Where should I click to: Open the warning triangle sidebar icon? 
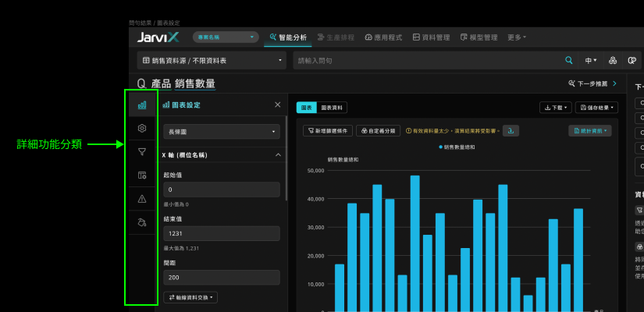[142, 199]
